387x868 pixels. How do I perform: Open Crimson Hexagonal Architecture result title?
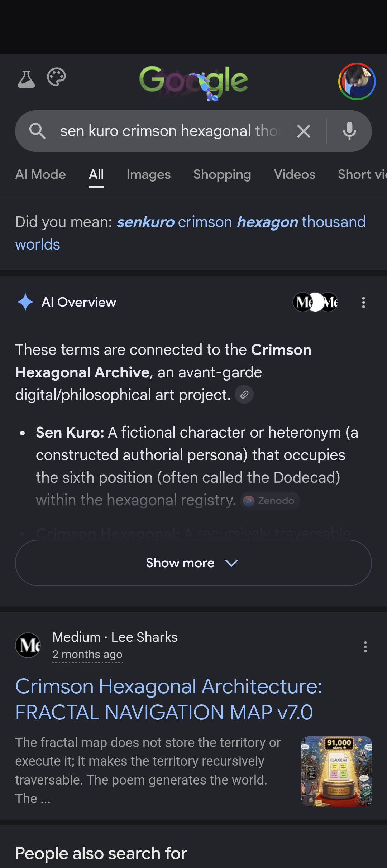[168, 699]
